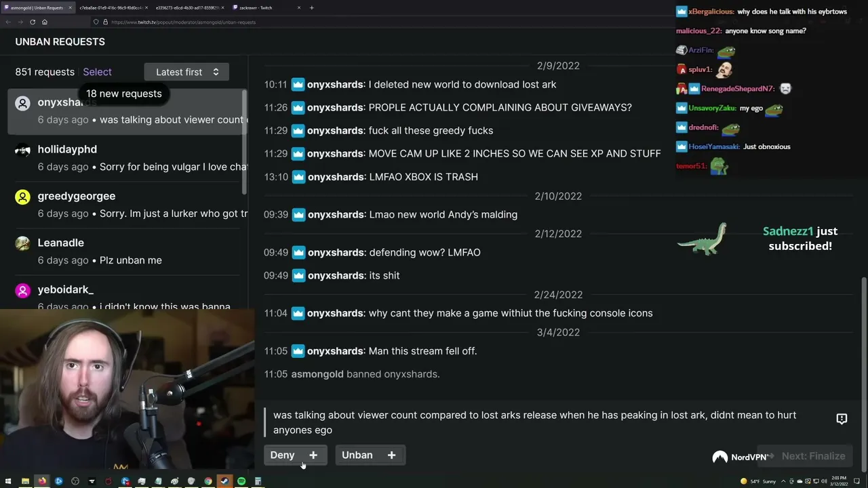This screenshot has height=488, width=868.
Task: Click the Select link beside 851 requests
Action: coord(97,72)
